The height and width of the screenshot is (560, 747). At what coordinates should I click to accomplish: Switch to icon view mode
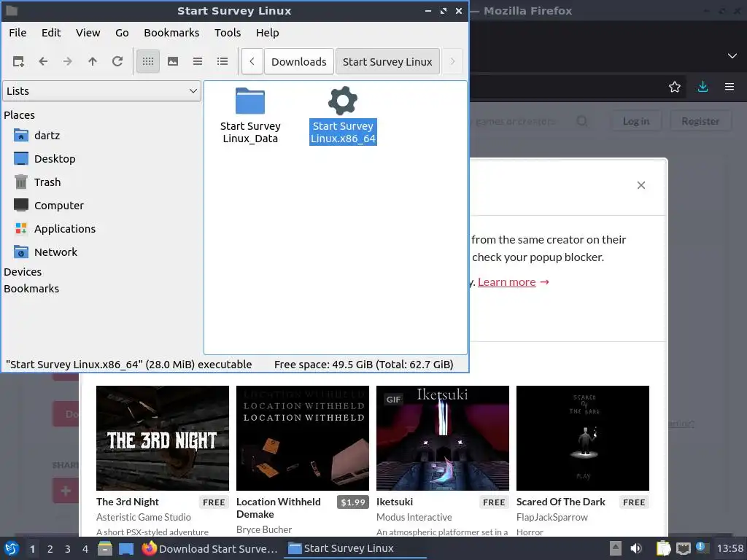(148, 61)
